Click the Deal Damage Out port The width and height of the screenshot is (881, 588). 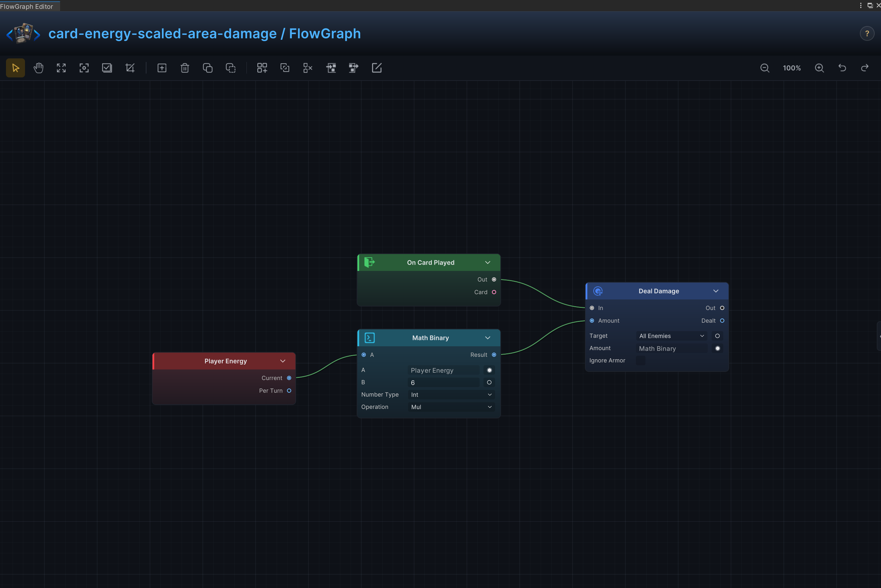click(x=722, y=308)
